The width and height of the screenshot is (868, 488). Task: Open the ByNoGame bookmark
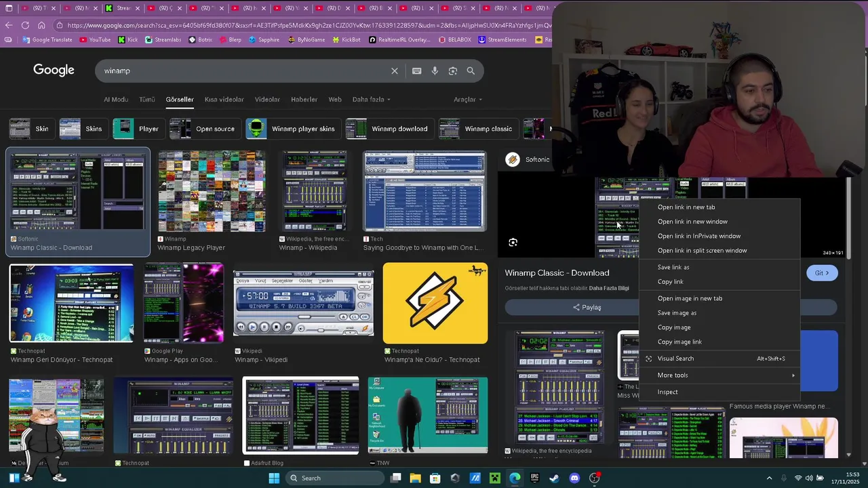[306, 39]
